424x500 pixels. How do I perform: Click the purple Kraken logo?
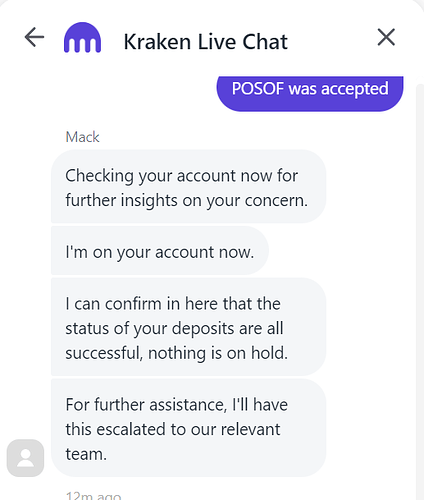[82, 37]
